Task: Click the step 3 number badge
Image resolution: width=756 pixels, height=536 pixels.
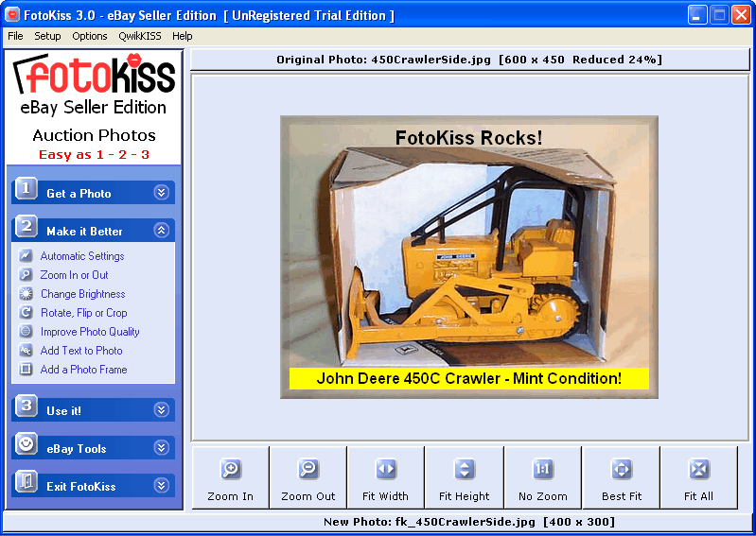Action: pyautogui.click(x=26, y=406)
